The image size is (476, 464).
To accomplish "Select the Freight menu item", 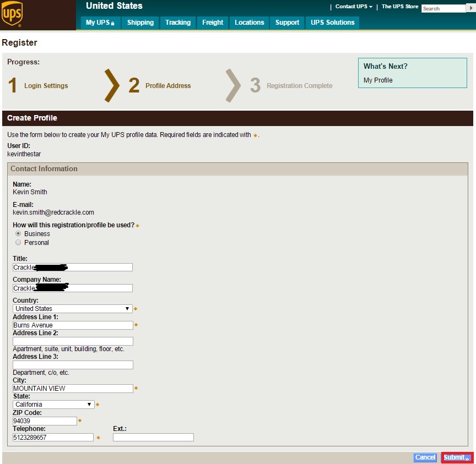I will pos(212,23).
